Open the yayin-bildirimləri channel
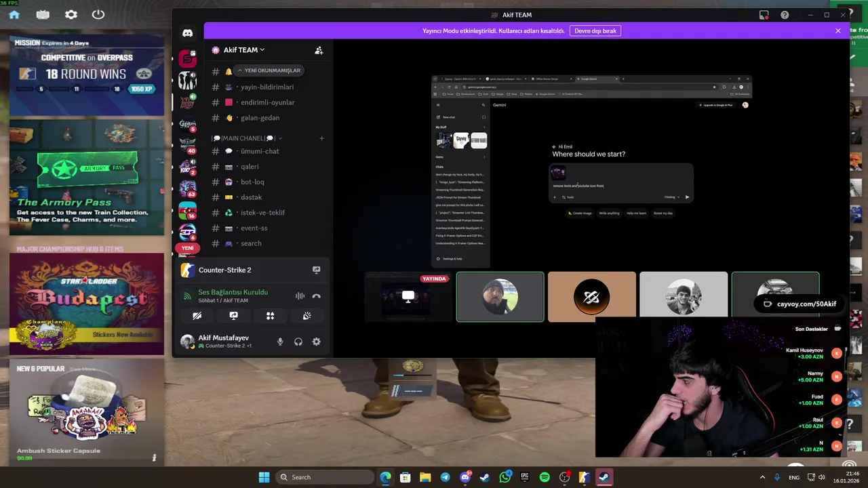 point(267,87)
